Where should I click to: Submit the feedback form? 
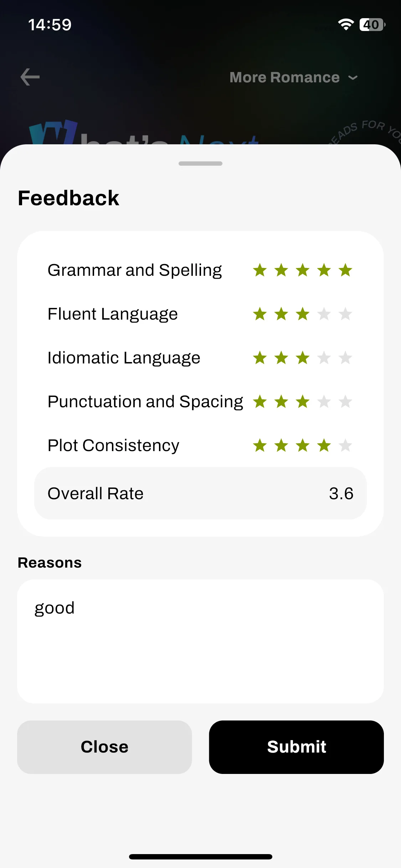point(296,747)
